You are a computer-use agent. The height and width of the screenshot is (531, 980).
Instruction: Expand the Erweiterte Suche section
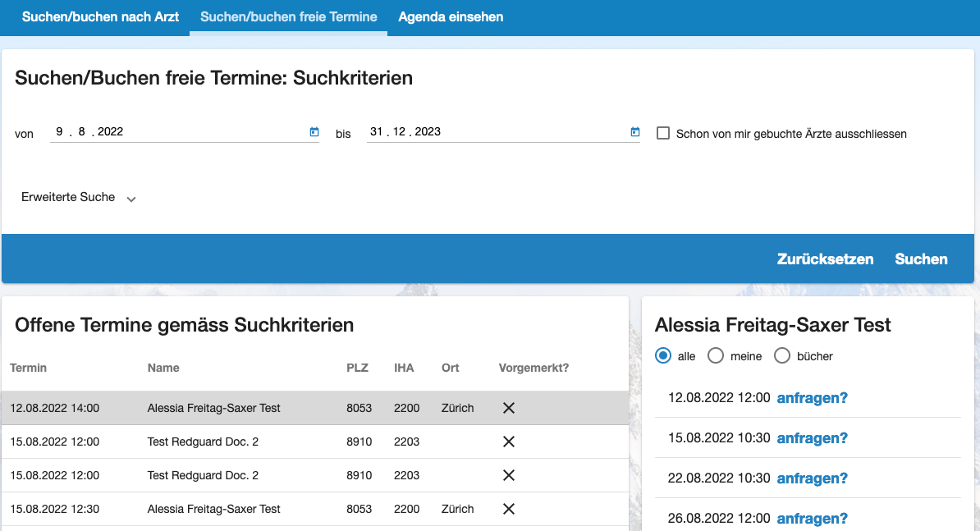click(x=78, y=197)
